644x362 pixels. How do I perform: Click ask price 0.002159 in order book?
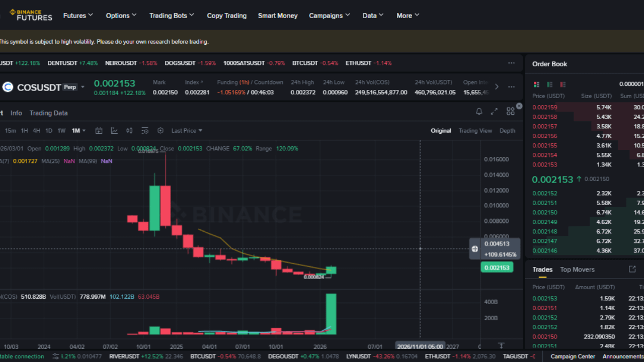click(545, 107)
